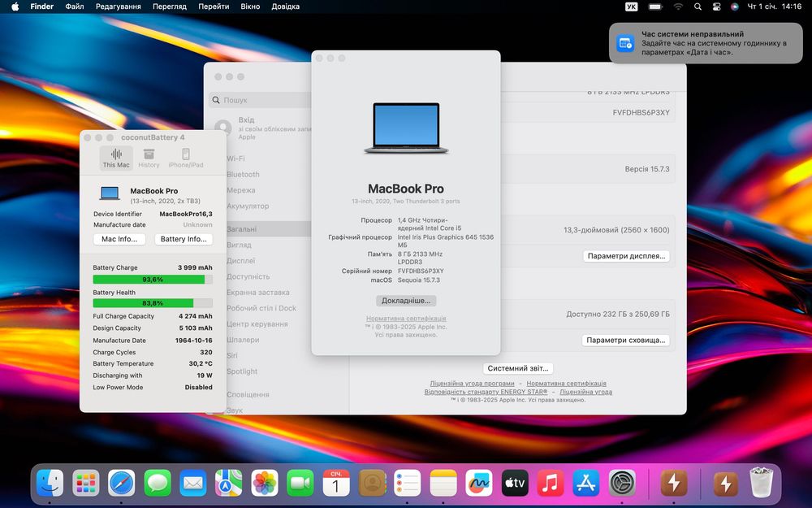
Task: Select Акумулятор in Settings sidebar
Action: (x=248, y=206)
